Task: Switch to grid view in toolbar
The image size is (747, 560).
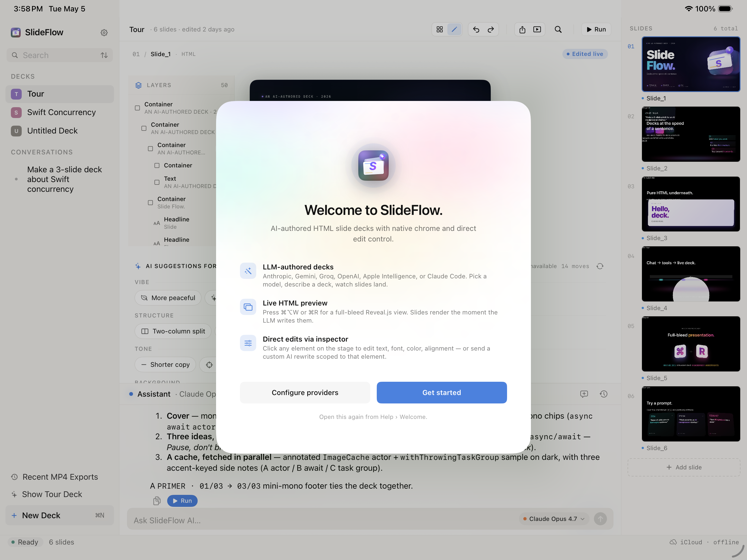Action: click(439, 29)
